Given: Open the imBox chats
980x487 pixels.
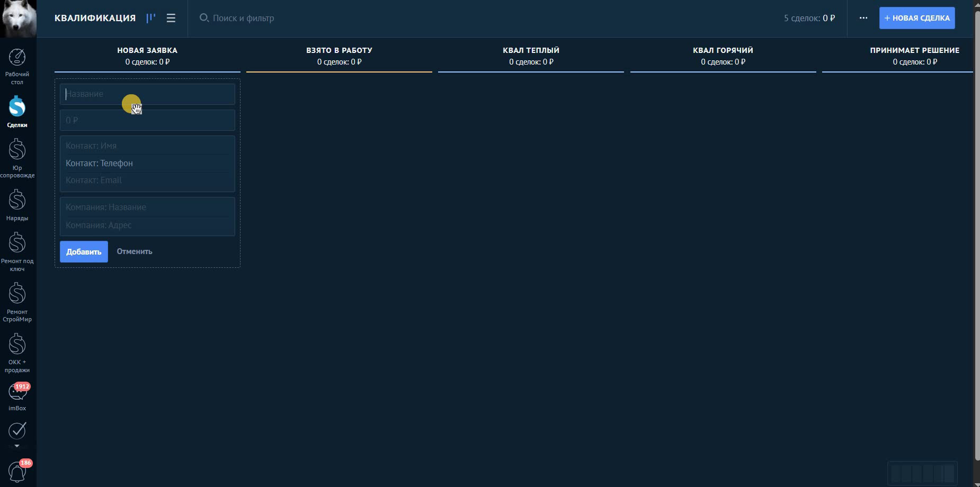Looking at the screenshot, I should [x=17, y=396].
